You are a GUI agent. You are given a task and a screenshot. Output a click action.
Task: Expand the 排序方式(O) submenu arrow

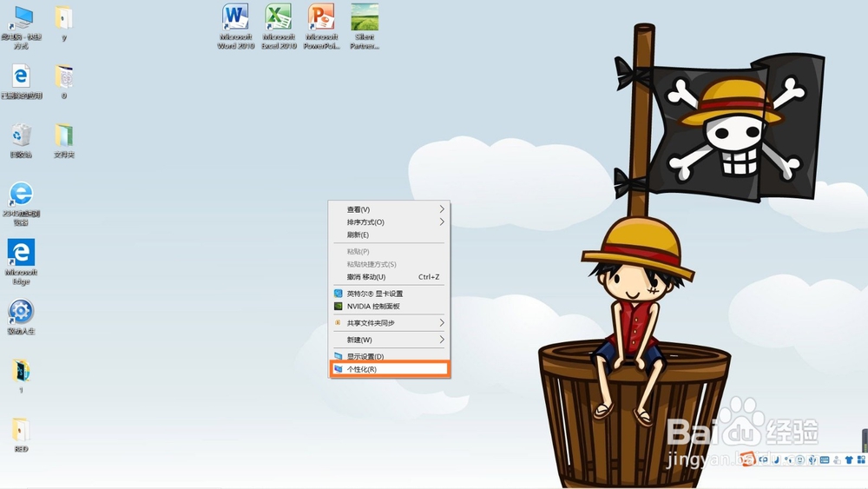[442, 222]
